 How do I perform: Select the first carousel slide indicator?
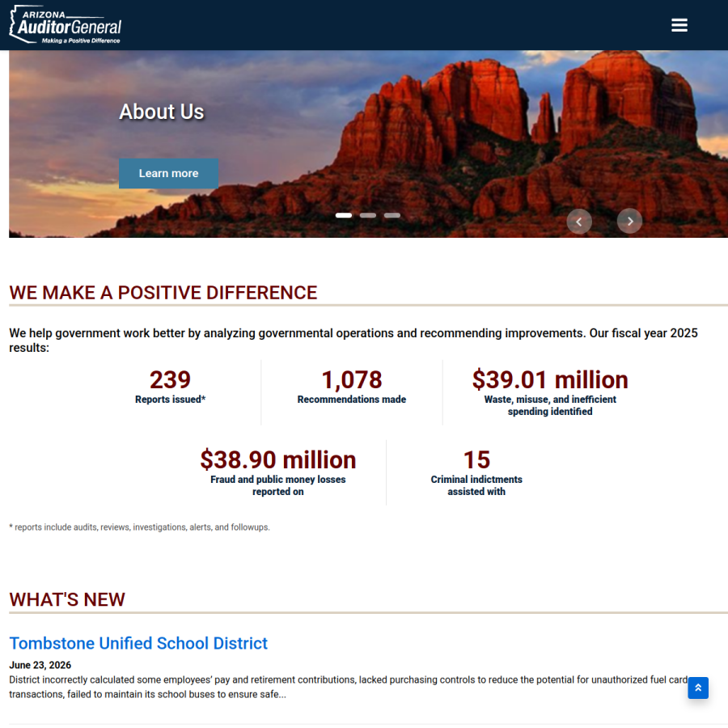click(344, 215)
